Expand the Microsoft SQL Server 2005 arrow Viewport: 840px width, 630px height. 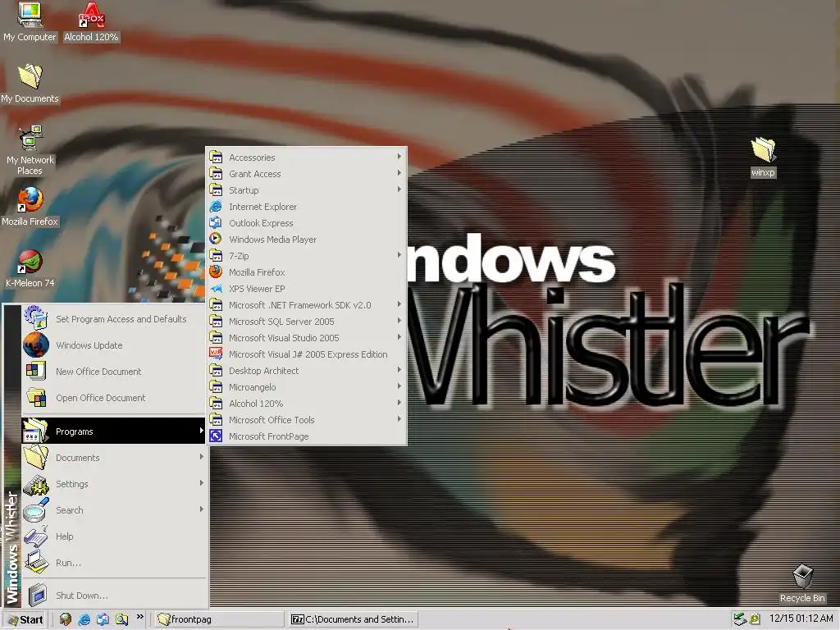(399, 321)
